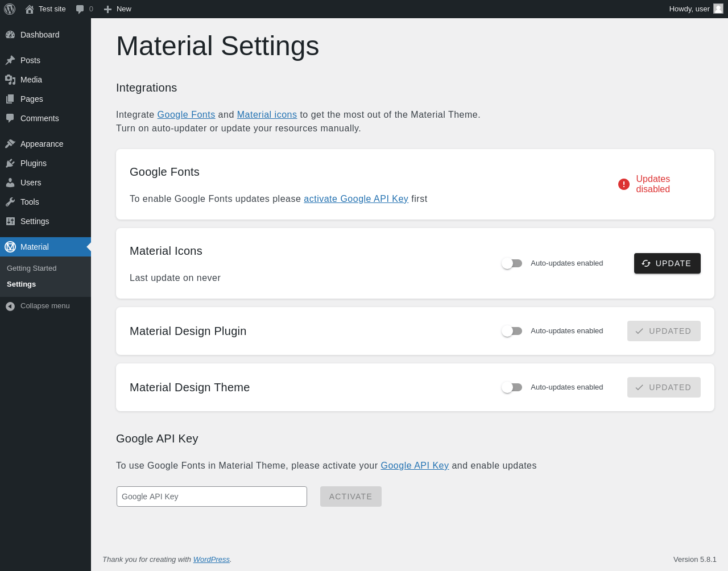This screenshot has height=571, width=728.
Task: Click the Test site title link
Action: 52,9
